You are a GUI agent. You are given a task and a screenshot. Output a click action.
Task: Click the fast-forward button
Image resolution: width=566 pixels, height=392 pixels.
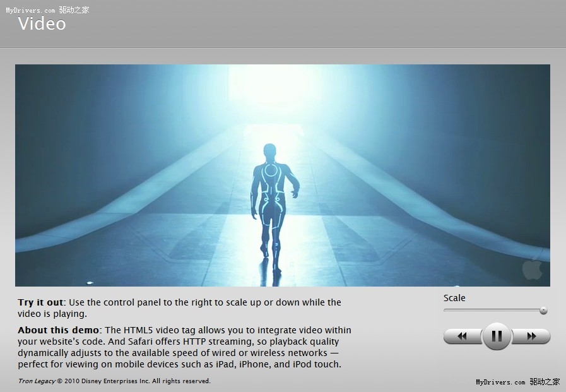pos(531,336)
